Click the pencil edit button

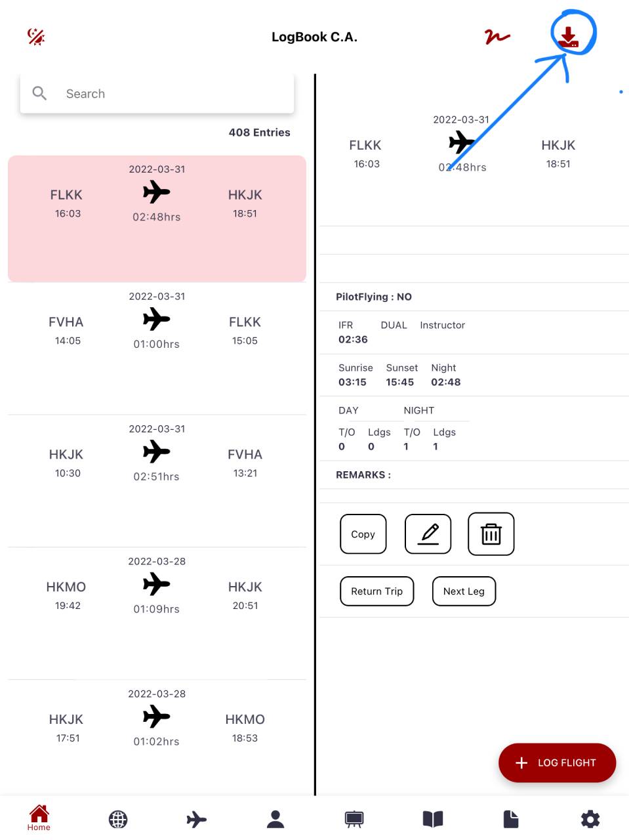pos(428,534)
